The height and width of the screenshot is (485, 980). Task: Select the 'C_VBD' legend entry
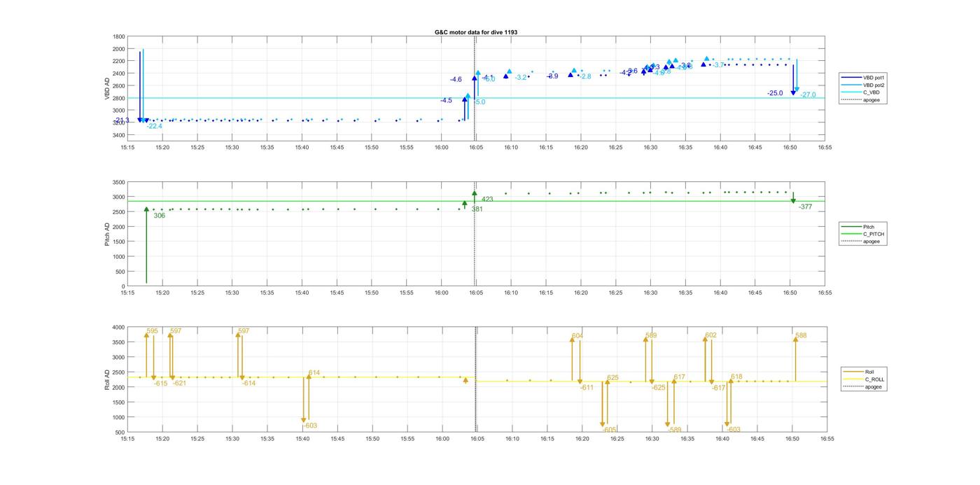(x=870, y=92)
